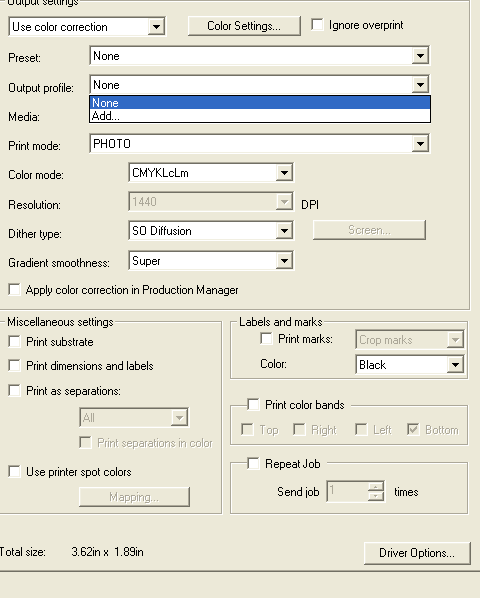Enable Print substrate option
The height and width of the screenshot is (598, 480).
pyautogui.click(x=14, y=341)
